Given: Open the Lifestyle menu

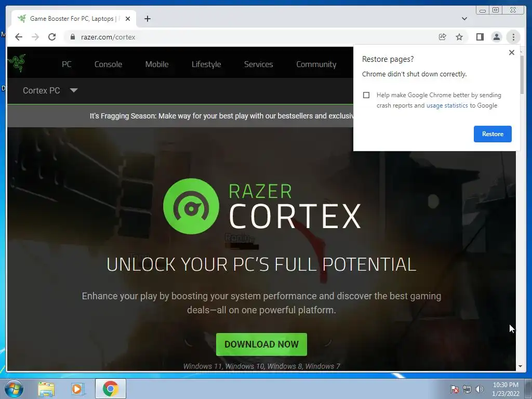Looking at the screenshot, I should (x=206, y=64).
